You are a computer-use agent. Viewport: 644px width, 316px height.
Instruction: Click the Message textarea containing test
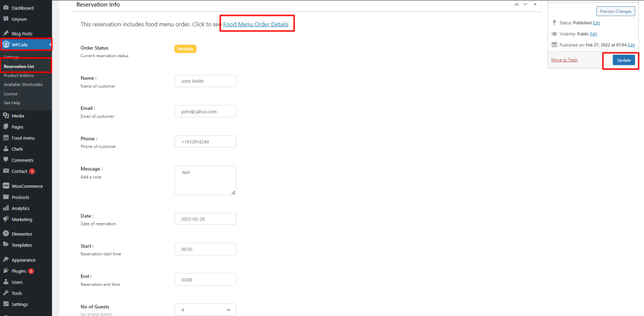tap(206, 180)
